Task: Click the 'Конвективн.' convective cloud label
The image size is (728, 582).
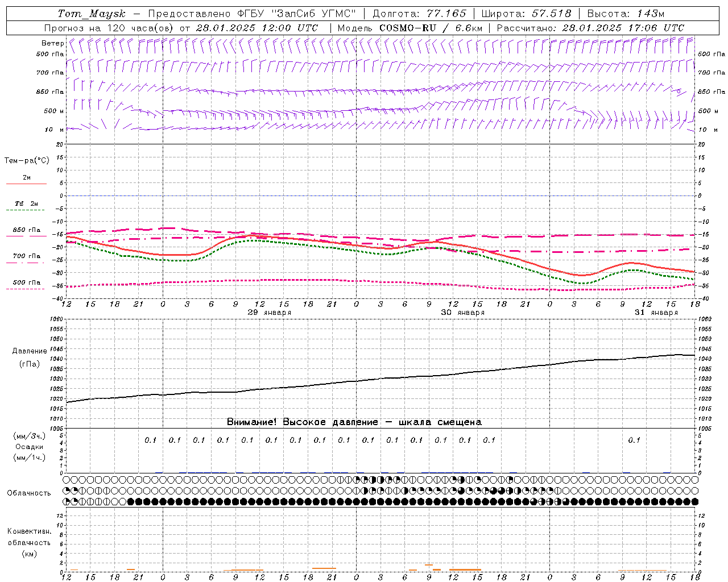Action: pyautogui.click(x=29, y=531)
